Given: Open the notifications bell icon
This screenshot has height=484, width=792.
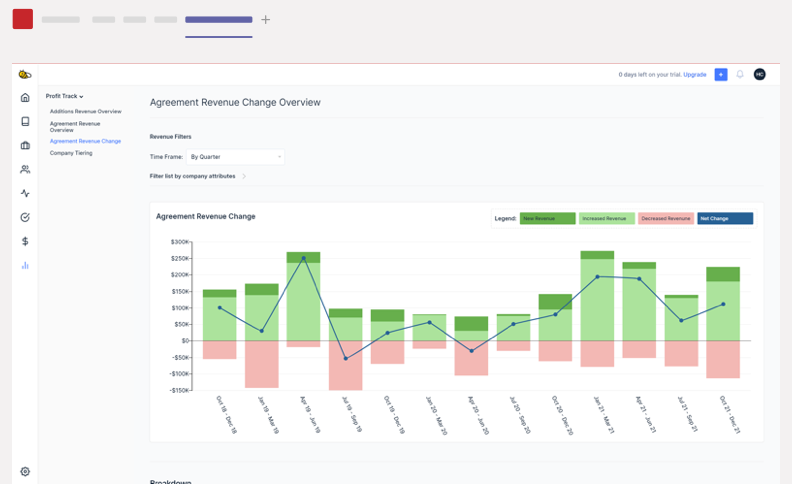Looking at the screenshot, I should [x=740, y=75].
